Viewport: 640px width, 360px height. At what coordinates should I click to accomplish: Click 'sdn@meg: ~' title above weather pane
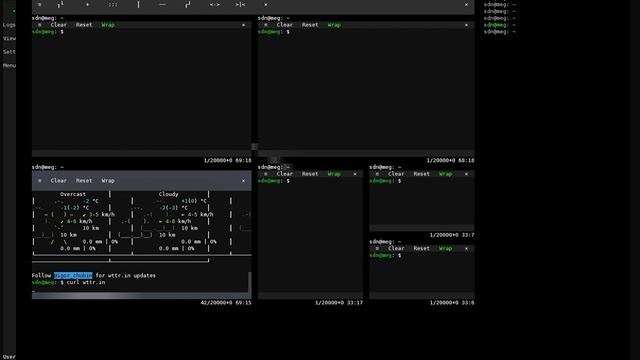pyautogui.click(x=48, y=167)
